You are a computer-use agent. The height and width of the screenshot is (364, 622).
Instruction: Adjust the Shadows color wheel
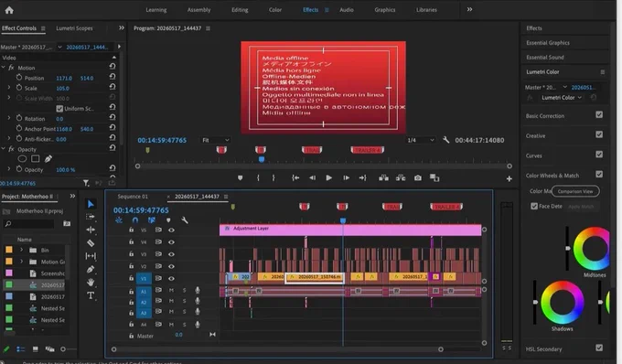pos(563,302)
